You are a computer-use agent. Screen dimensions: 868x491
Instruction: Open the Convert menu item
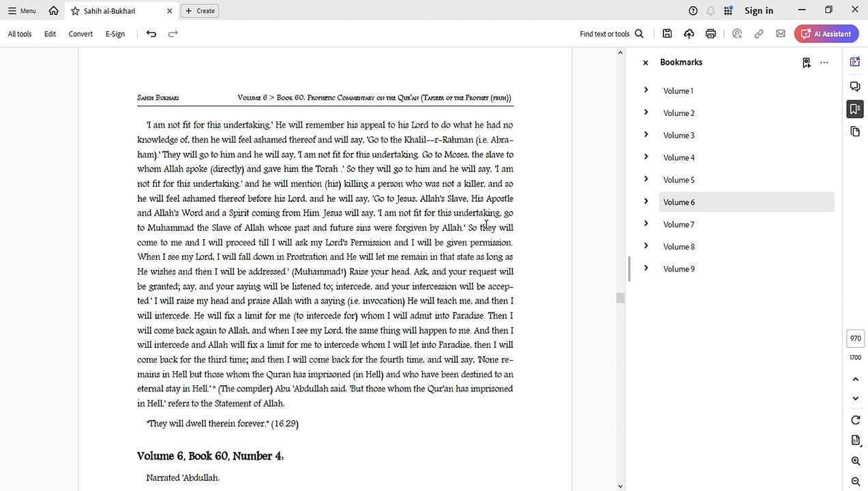click(80, 34)
